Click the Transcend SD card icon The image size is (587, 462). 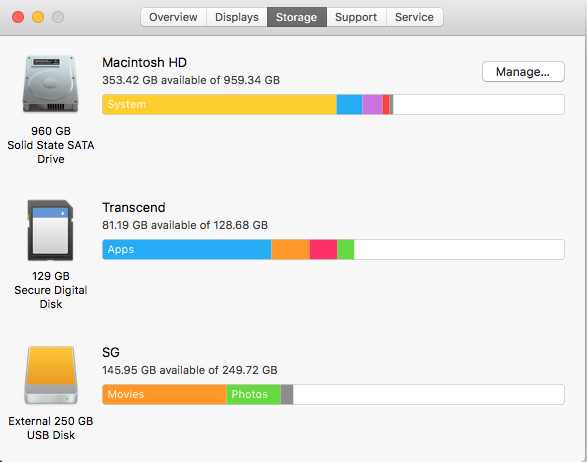click(51, 230)
